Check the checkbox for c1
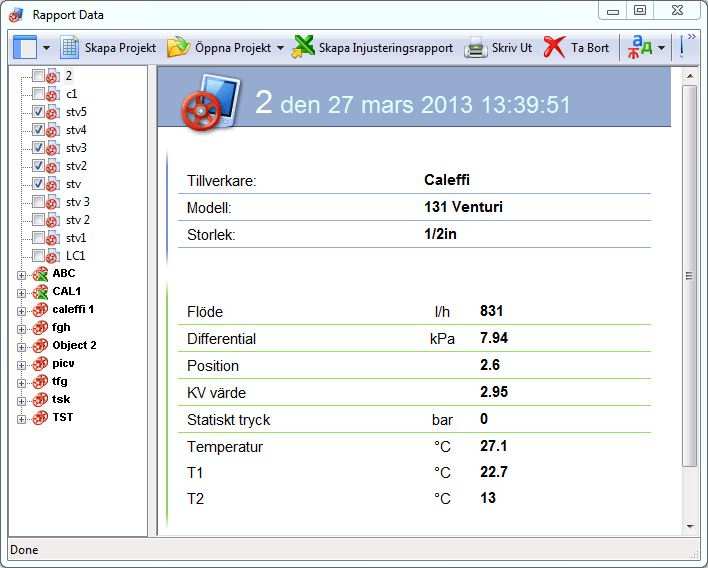 tap(38, 93)
